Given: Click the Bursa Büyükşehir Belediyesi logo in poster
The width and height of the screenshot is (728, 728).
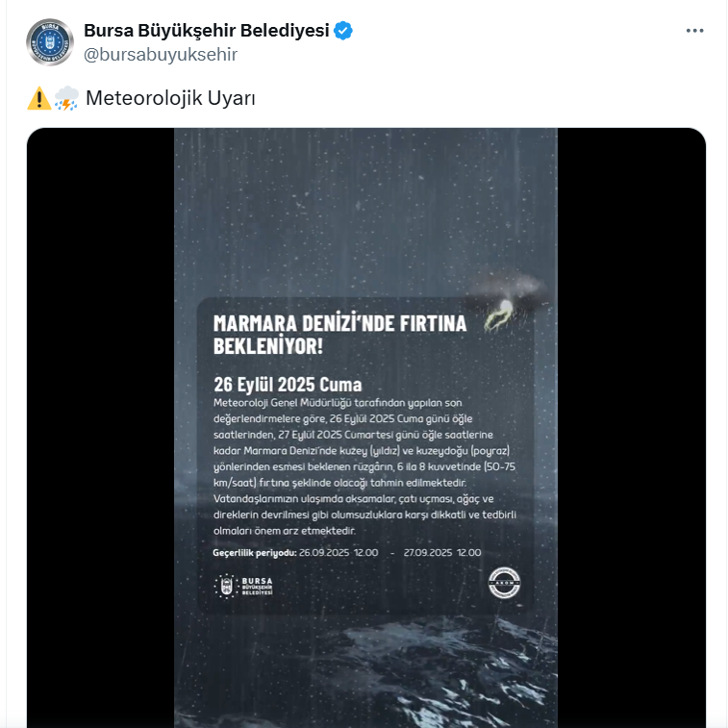Looking at the screenshot, I should coord(243,586).
